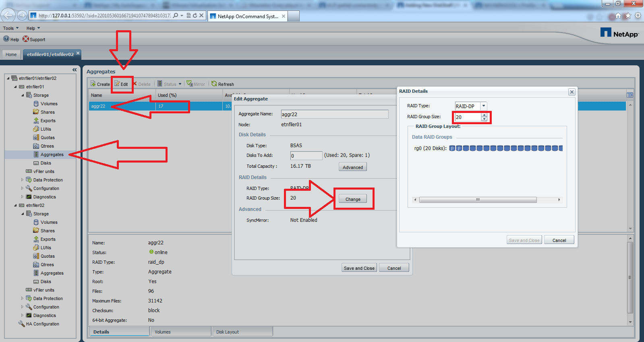The height and width of the screenshot is (342, 644).
Task: Click the Change button for RAID group size
Action: click(x=353, y=199)
